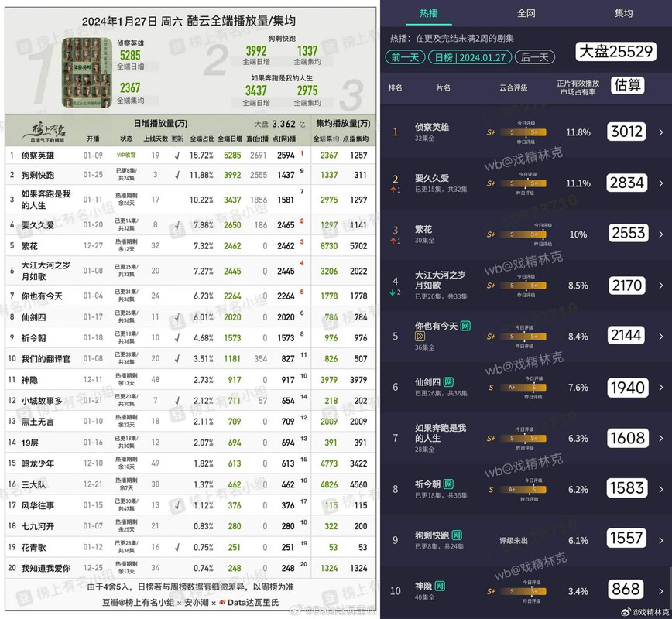Click the VIP收官 status for 侦察英雄
The image size is (672, 619).
pyautogui.click(x=126, y=155)
